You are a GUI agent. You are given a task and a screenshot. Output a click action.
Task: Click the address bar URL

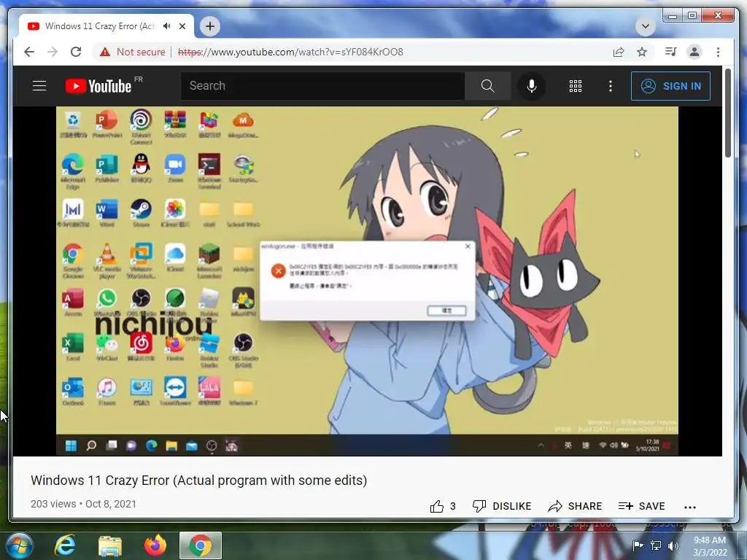(x=290, y=52)
